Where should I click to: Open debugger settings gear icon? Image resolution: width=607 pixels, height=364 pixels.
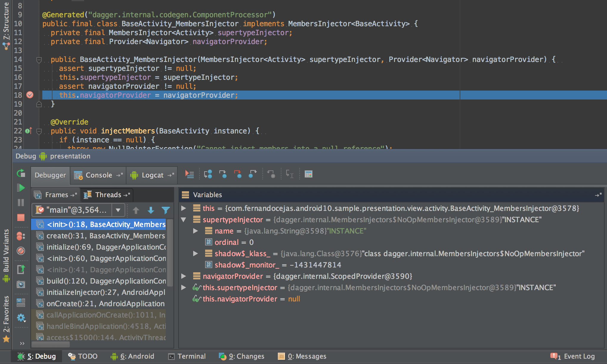click(x=21, y=318)
